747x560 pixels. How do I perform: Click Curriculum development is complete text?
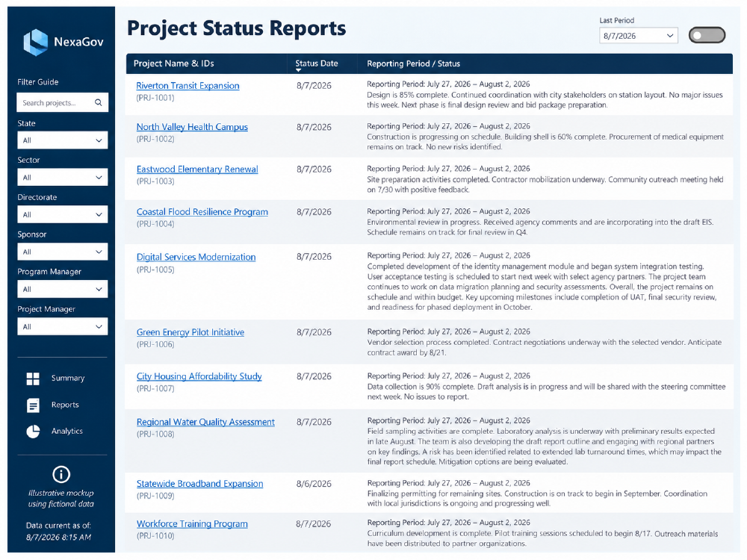point(542,538)
